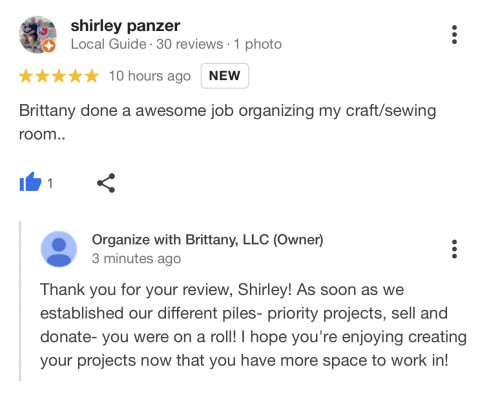This screenshot has height=394, width=480.
Task: Click the first gold rating star
Action: (x=26, y=76)
